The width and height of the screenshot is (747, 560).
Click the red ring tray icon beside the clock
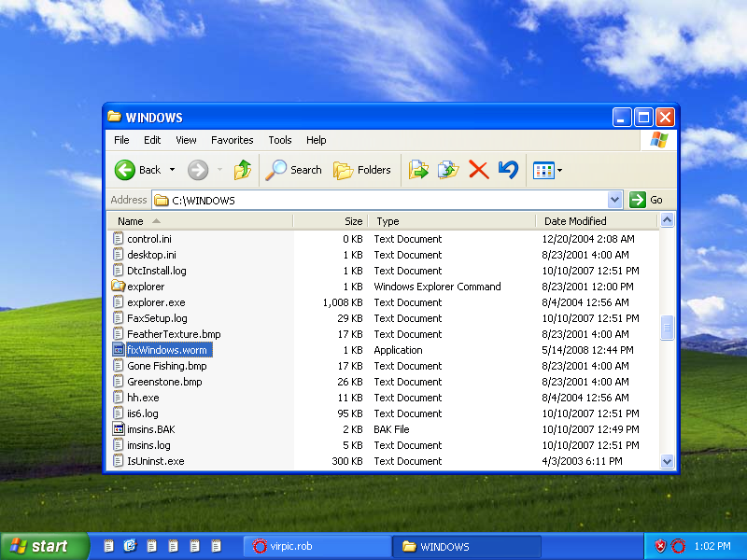tap(678, 546)
